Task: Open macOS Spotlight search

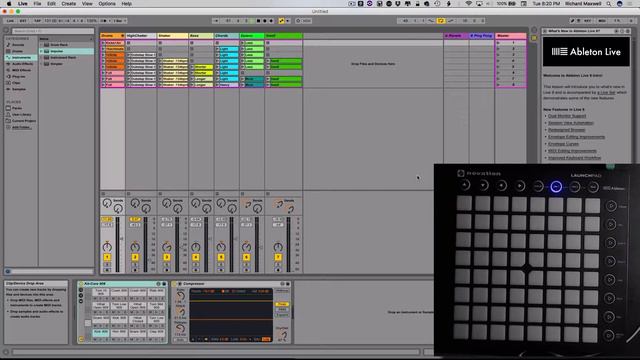Action: [609, 4]
